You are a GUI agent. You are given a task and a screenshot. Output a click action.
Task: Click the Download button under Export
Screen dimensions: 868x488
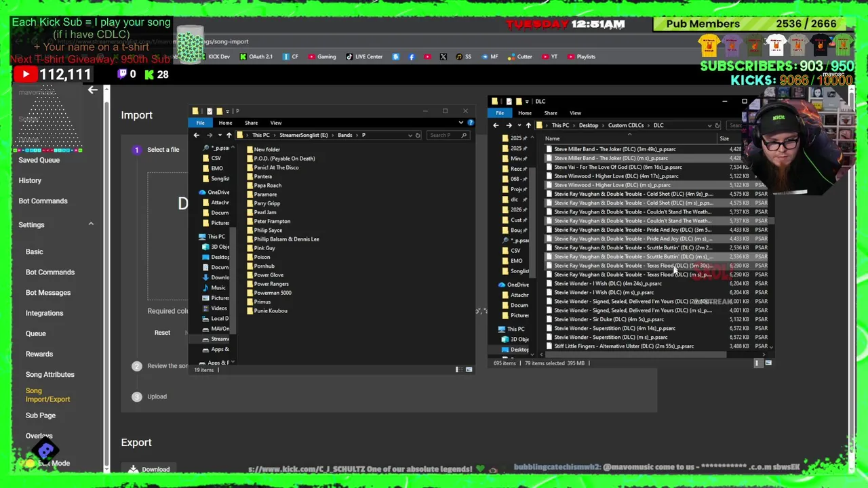(x=149, y=469)
